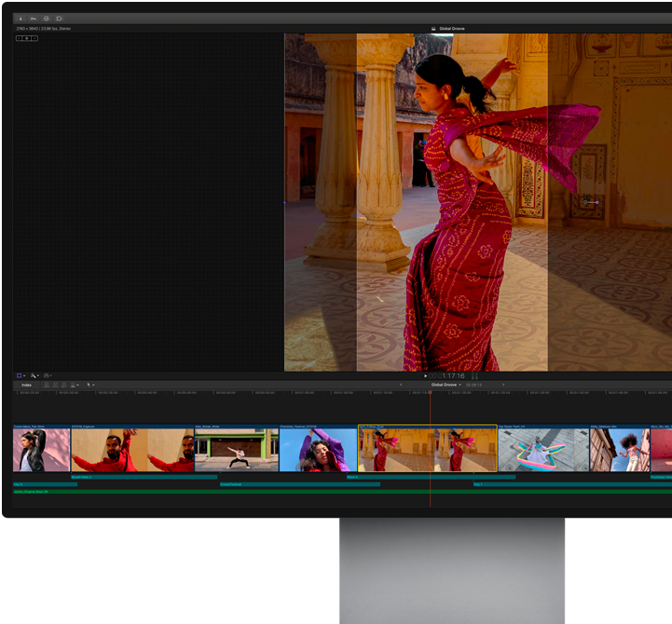
Task: Go back in timeline history arrow
Action: point(401,385)
